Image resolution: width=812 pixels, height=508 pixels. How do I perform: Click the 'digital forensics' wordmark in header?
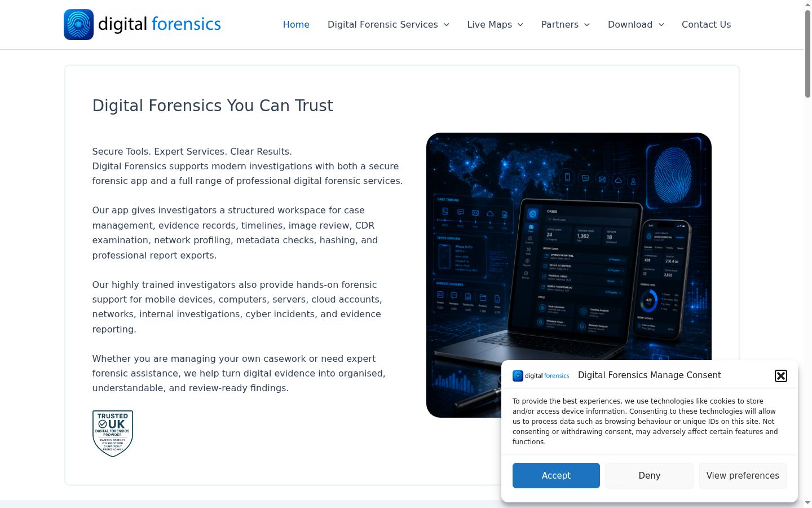(x=160, y=24)
